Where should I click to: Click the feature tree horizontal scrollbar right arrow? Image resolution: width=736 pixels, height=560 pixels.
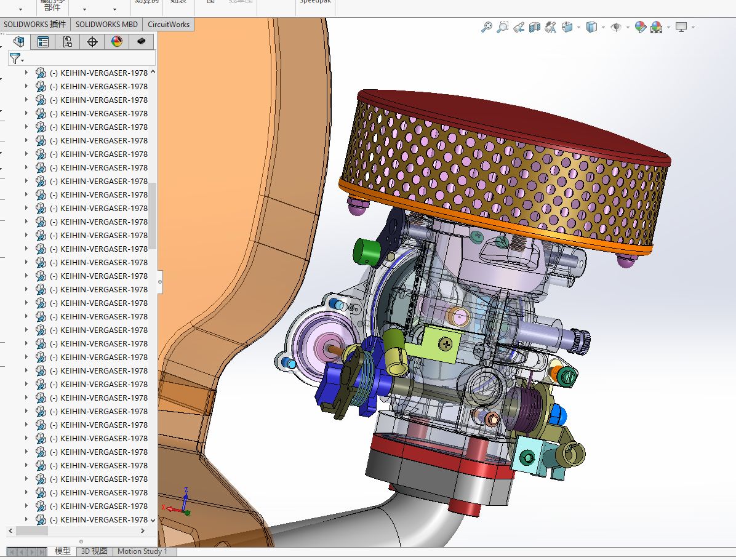(143, 530)
